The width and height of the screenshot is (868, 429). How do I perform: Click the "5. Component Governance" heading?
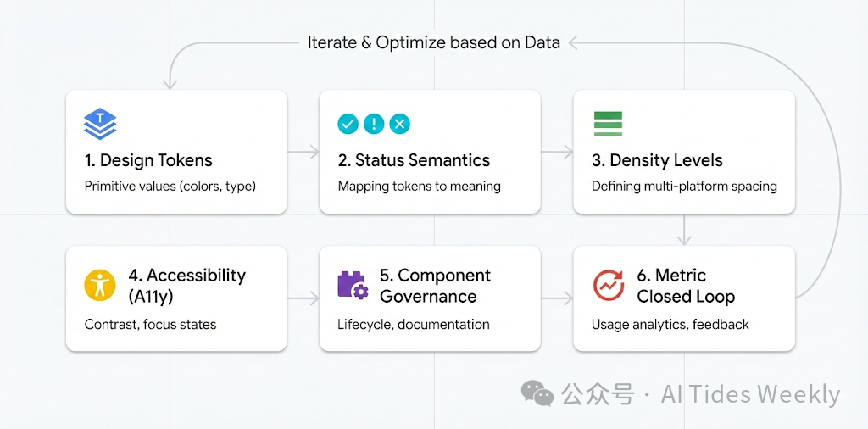click(435, 286)
